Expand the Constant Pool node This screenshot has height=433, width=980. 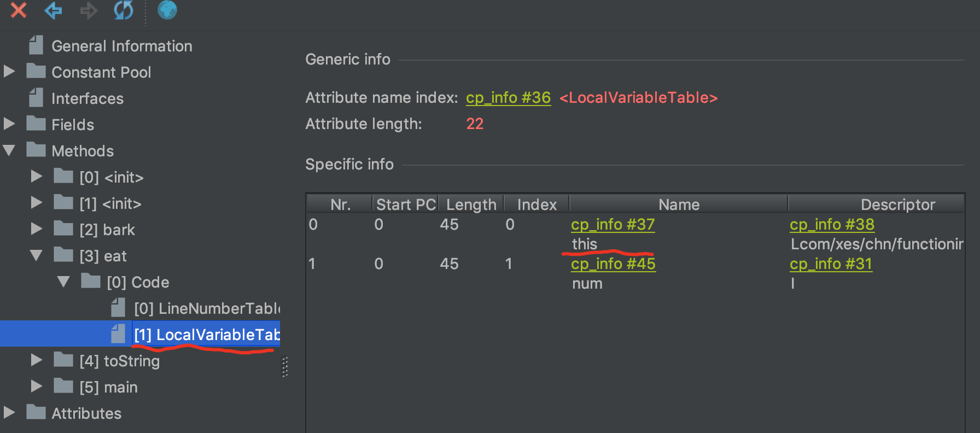point(9,72)
